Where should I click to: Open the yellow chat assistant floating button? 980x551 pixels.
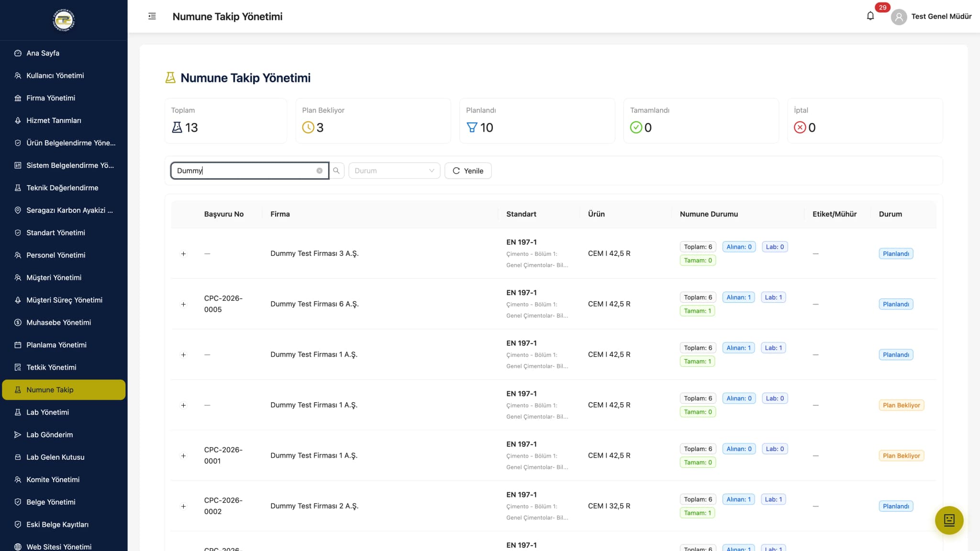(949, 520)
